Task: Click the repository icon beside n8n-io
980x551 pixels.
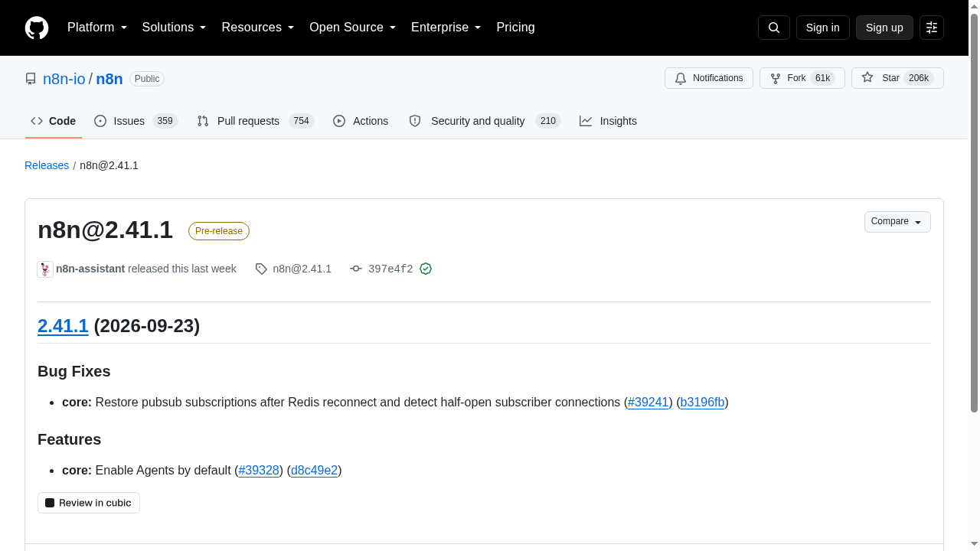Action: (31, 79)
